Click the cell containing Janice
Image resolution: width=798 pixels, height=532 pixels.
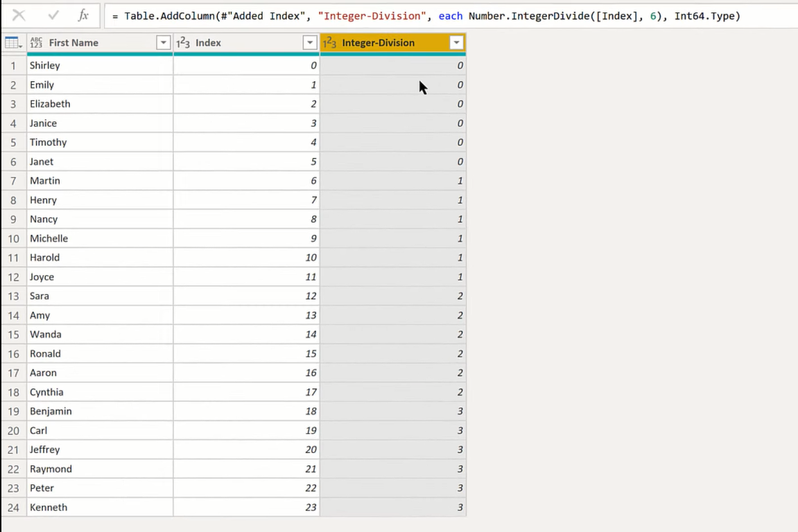[101, 123]
